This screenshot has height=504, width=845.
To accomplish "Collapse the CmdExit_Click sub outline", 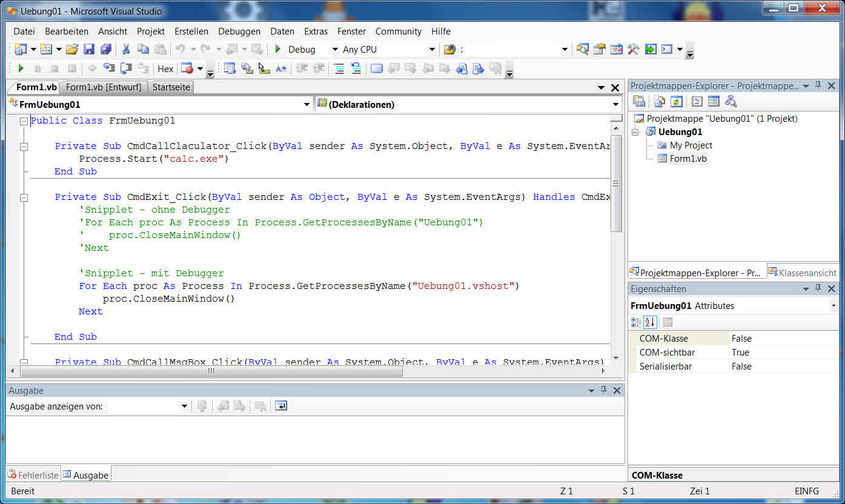I will 24,197.
